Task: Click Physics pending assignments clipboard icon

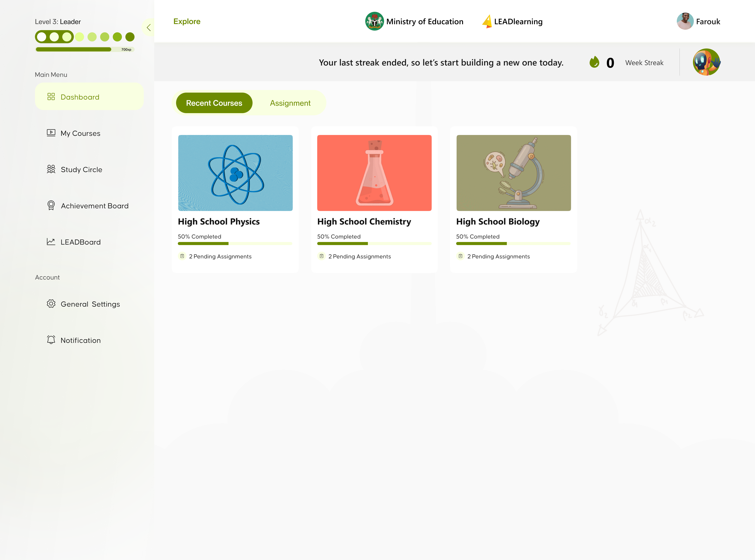Action: [x=182, y=256]
